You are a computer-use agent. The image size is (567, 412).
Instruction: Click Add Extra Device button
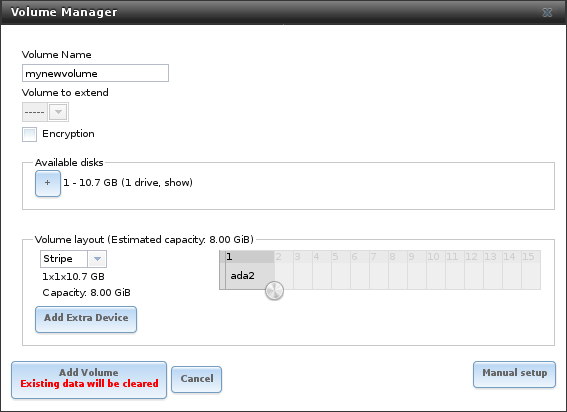pos(86,319)
